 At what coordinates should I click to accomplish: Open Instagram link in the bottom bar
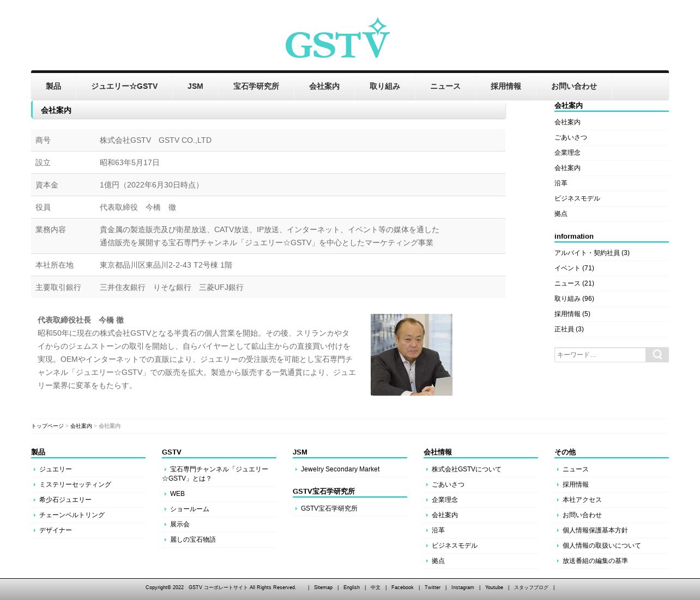tap(463, 587)
